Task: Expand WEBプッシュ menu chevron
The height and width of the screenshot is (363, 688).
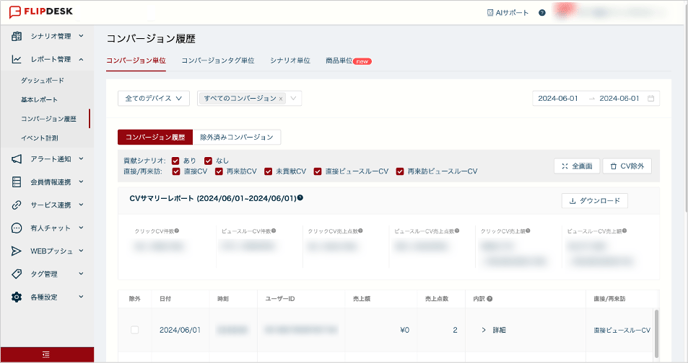Action: click(81, 251)
